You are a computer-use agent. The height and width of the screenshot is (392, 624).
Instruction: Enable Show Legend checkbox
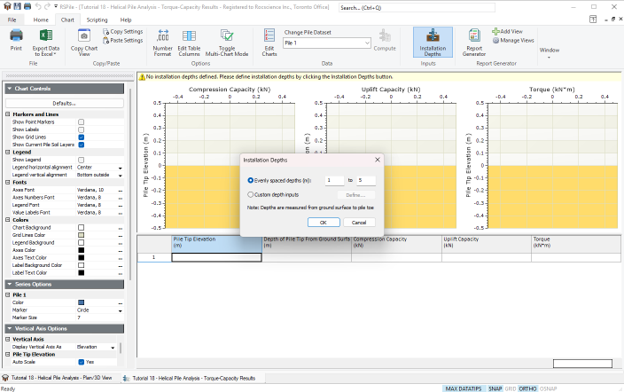[81, 160]
